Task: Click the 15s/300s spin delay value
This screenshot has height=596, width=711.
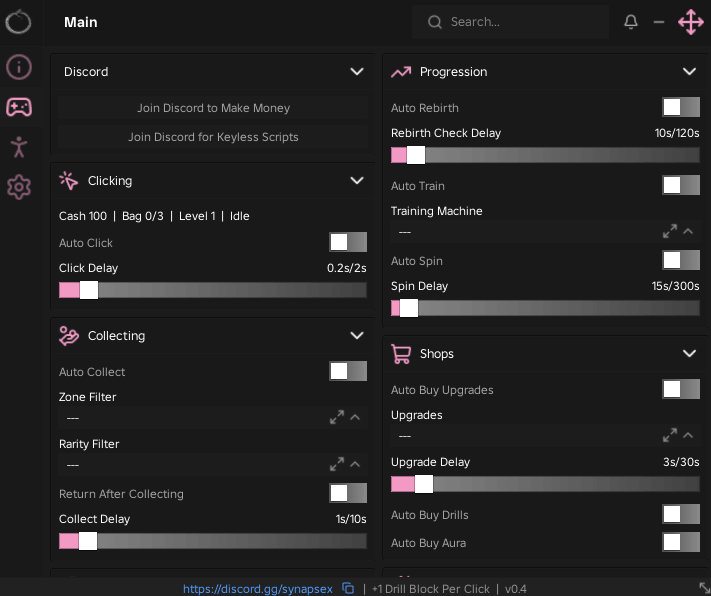Action: point(675,286)
